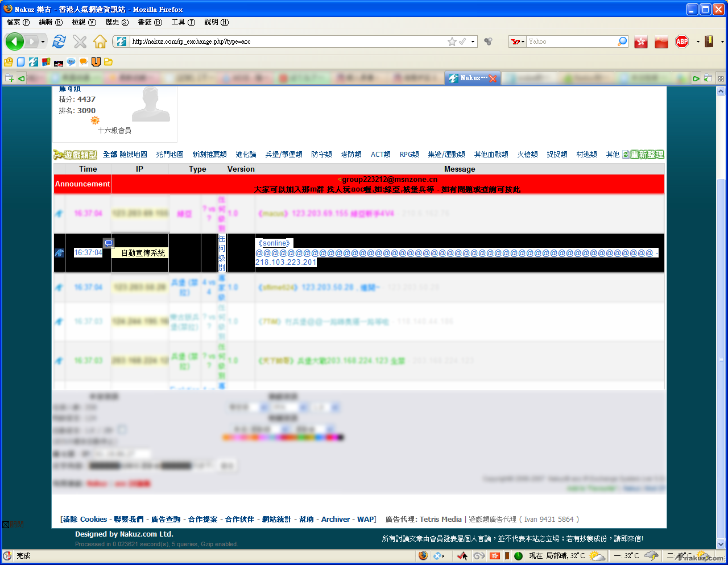728x565 pixels.
Task: Click the comment bubble icon beside 16:37:04
Action: 109,243
